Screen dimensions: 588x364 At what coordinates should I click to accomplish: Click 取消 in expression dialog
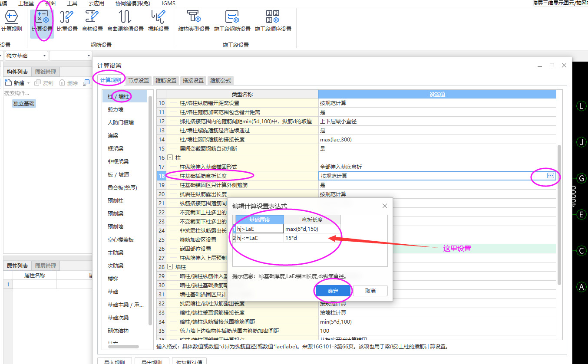pyautogui.click(x=370, y=291)
